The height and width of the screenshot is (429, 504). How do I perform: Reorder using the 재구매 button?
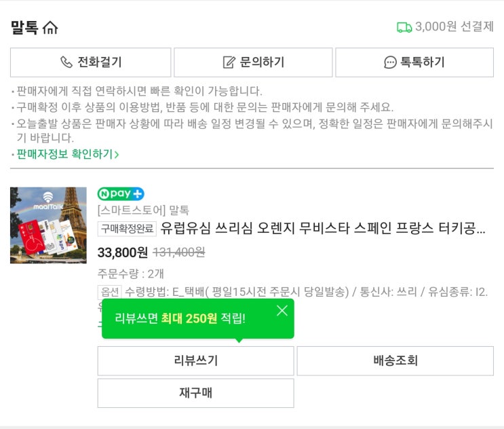click(x=195, y=393)
